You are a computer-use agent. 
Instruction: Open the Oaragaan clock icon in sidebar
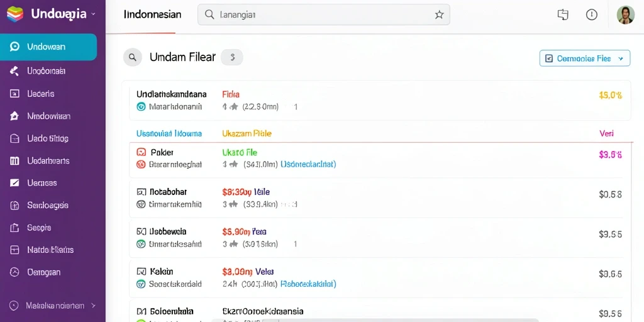point(14,272)
